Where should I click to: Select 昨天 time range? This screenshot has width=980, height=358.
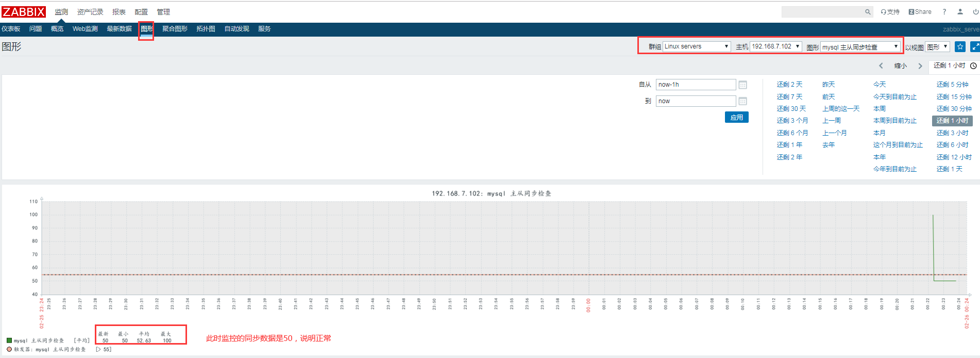point(829,84)
